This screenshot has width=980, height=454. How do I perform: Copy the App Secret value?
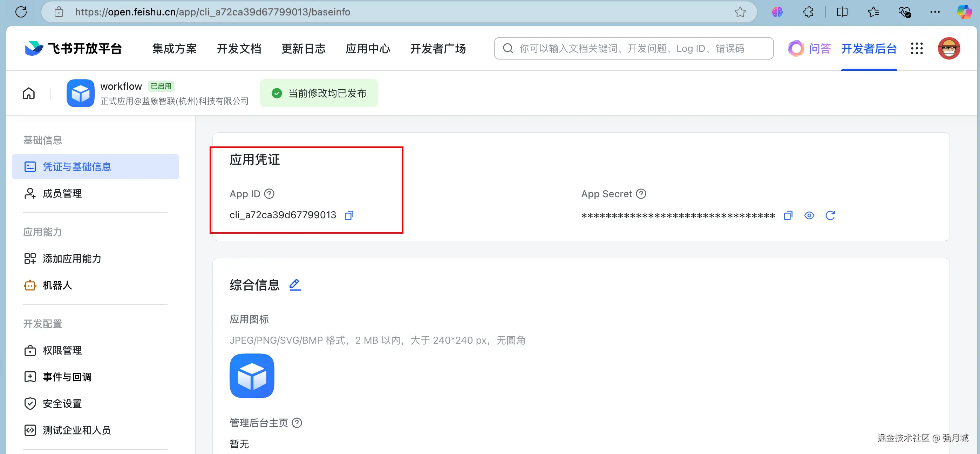(788, 215)
